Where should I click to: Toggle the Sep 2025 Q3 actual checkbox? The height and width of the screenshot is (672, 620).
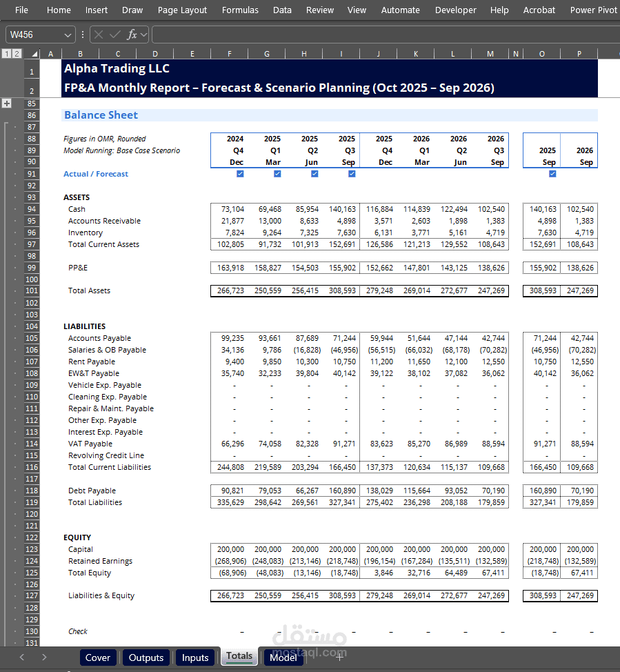click(x=352, y=174)
